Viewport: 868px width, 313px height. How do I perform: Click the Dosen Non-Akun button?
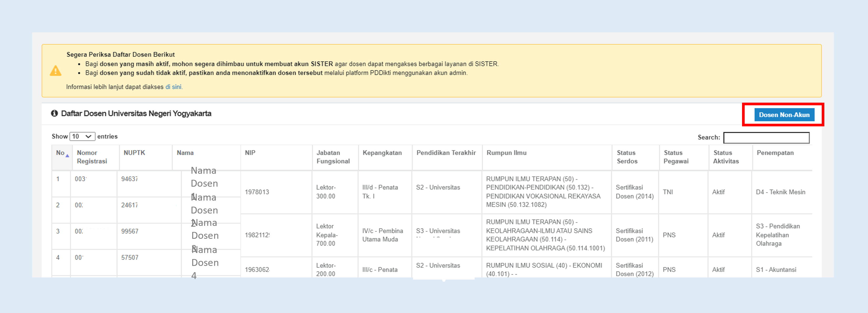784,115
